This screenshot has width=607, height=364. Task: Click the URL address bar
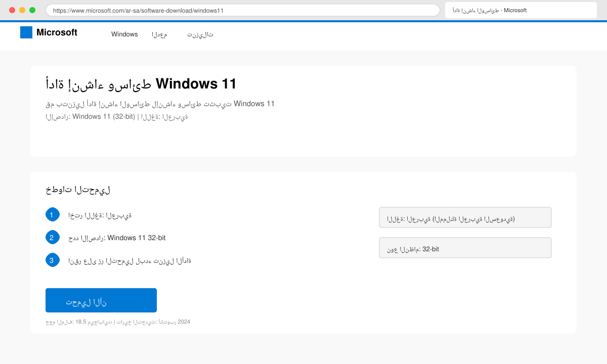pos(243,10)
